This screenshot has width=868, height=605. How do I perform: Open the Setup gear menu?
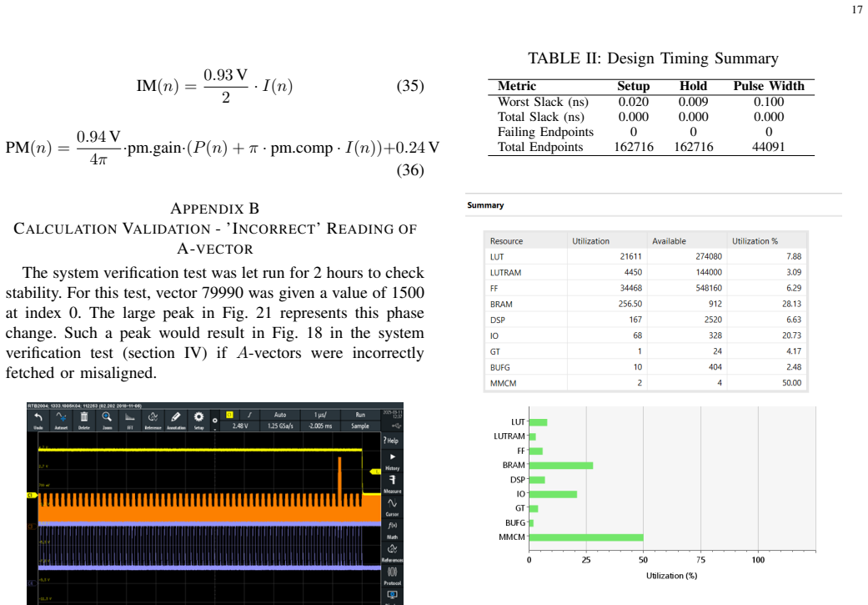coord(198,420)
